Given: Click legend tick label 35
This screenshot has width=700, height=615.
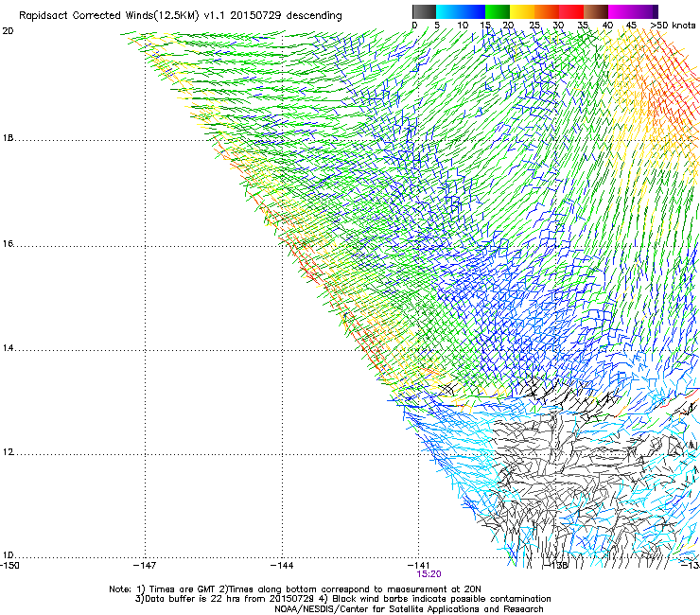Looking at the screenshot, I should pyautogui.click(x=583, y=26).
